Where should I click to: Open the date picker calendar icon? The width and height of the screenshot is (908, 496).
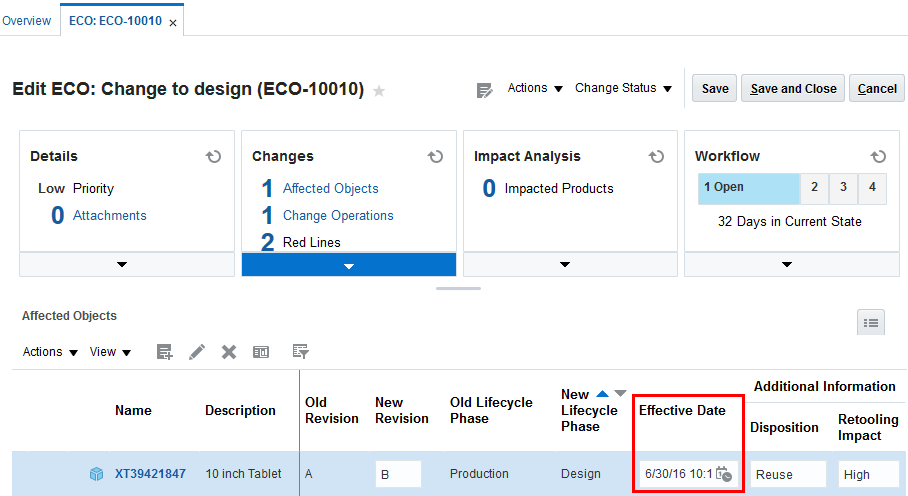coord(724,474)
